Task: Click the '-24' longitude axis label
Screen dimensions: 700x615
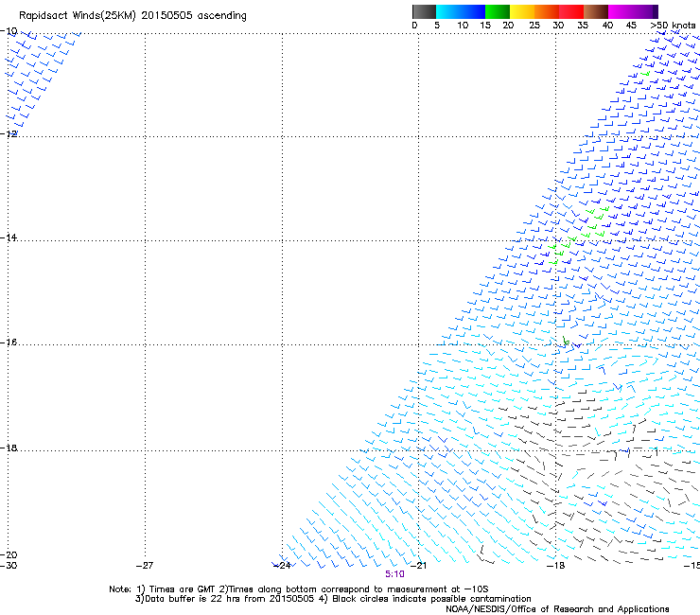Action: tap(282, 566)
